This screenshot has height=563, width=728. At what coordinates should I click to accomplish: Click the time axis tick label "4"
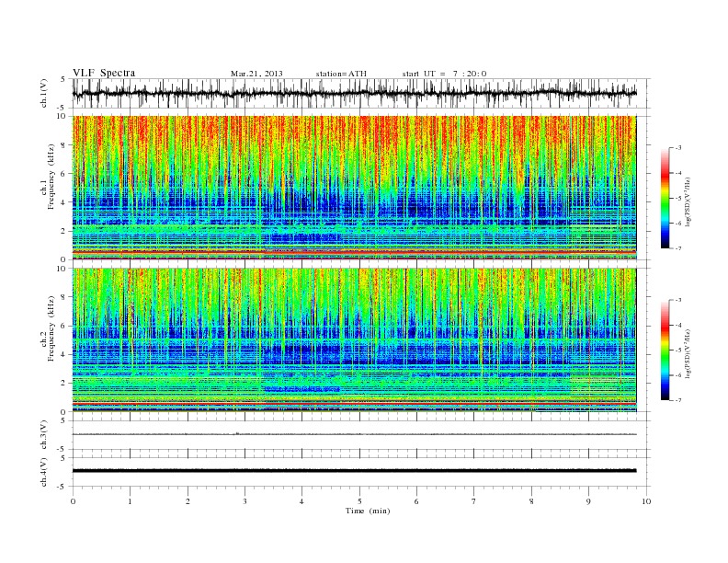coord(301,501)
